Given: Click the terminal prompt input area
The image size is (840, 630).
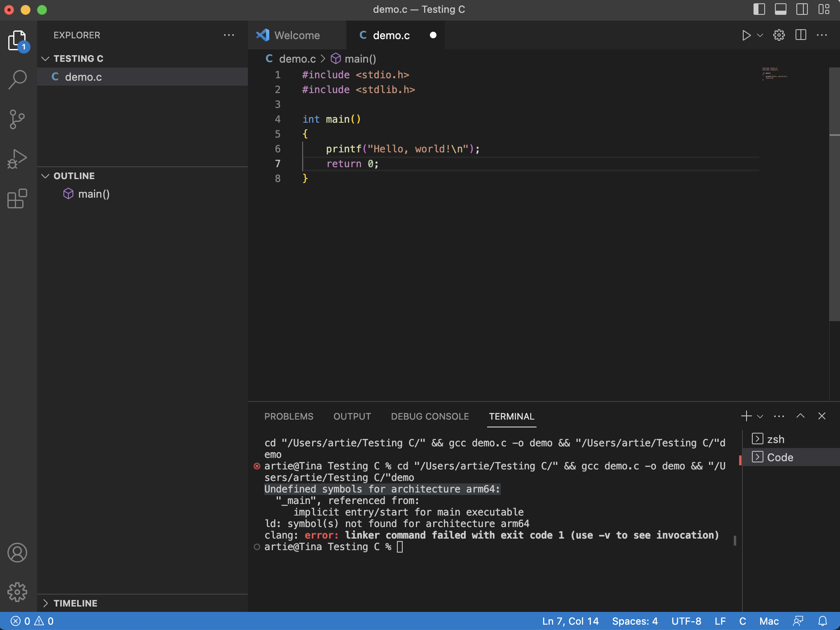Looking at the screenshot, I should point(399,547).
